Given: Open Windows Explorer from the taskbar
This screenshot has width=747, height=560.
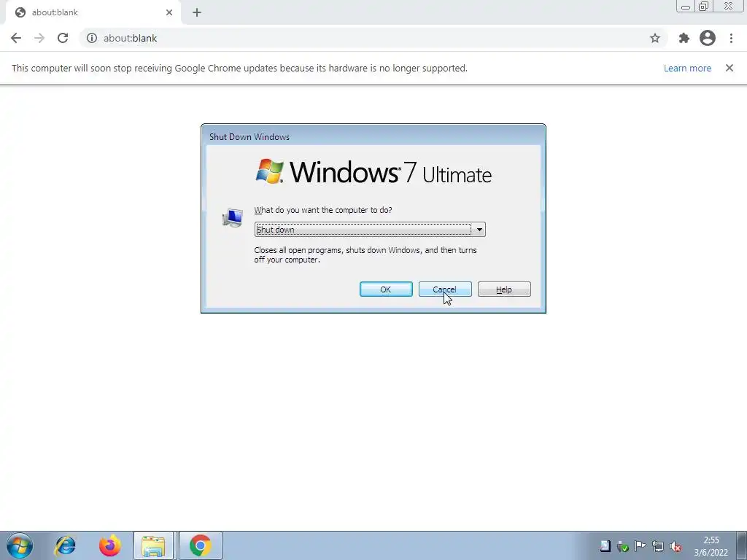Looking at the screenshot, I should point(153,545).
